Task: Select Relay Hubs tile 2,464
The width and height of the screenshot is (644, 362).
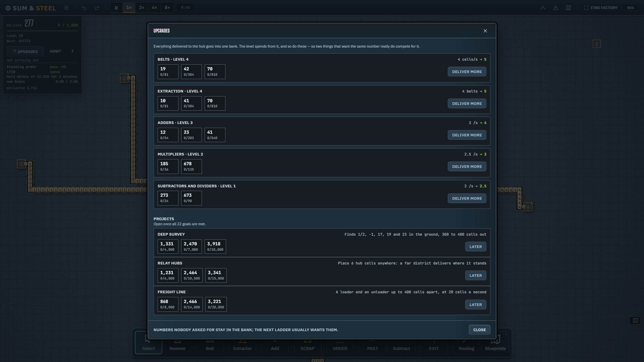Action: [192, 276]
